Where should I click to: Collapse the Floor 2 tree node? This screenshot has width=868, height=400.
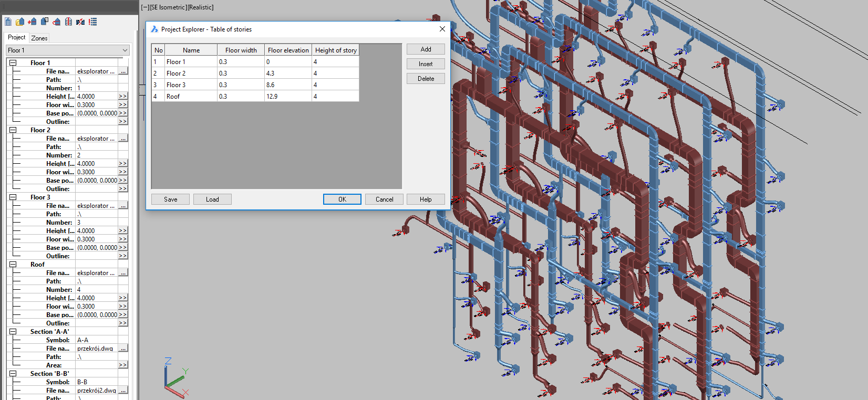pyautogui.click(x=13, y=130)
